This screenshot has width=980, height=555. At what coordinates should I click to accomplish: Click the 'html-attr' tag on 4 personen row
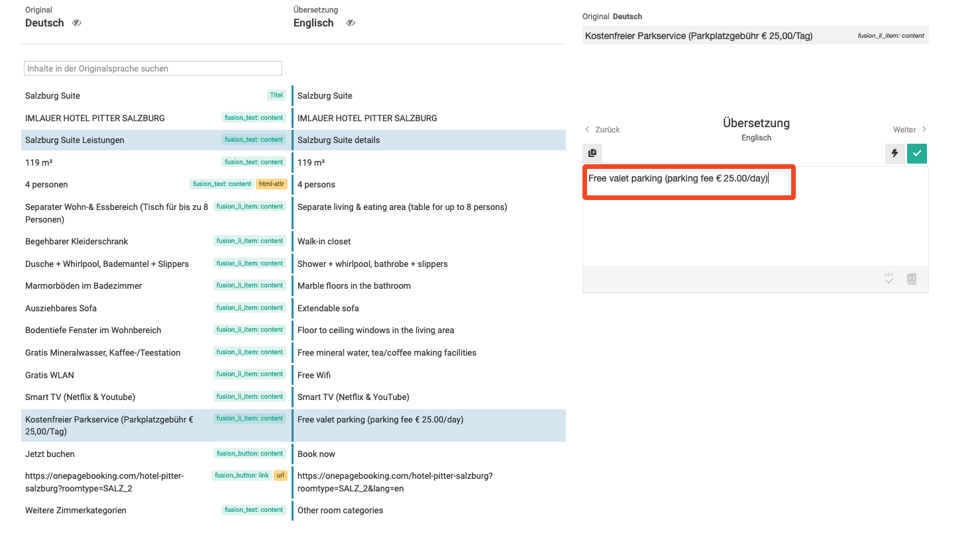pos(272,184)
